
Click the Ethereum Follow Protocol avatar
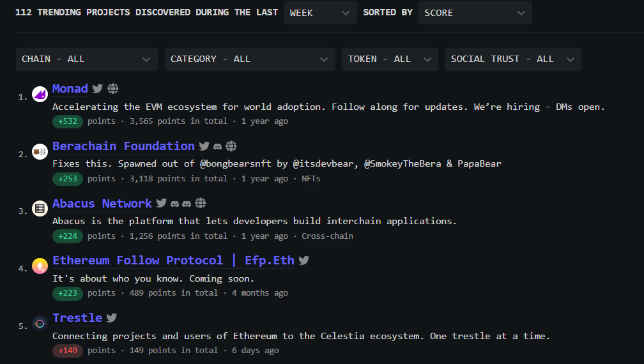(x=40, y=266)
